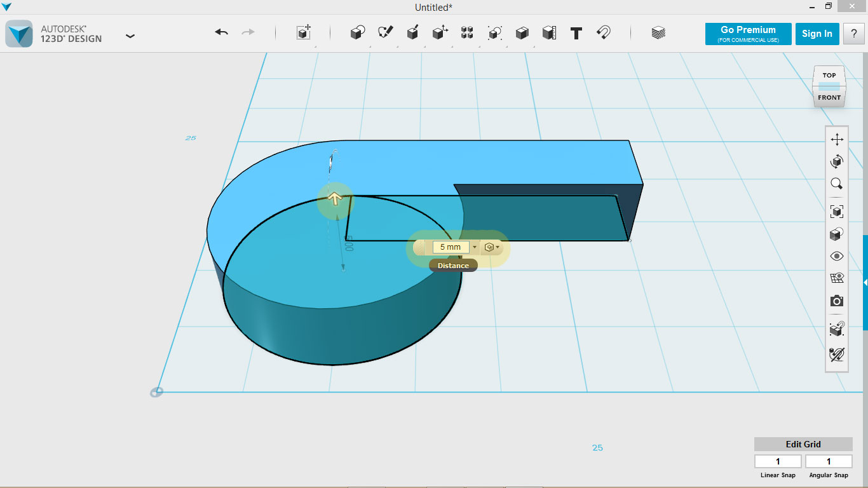Click the Angular Snap value field

(x=829, y=461)
